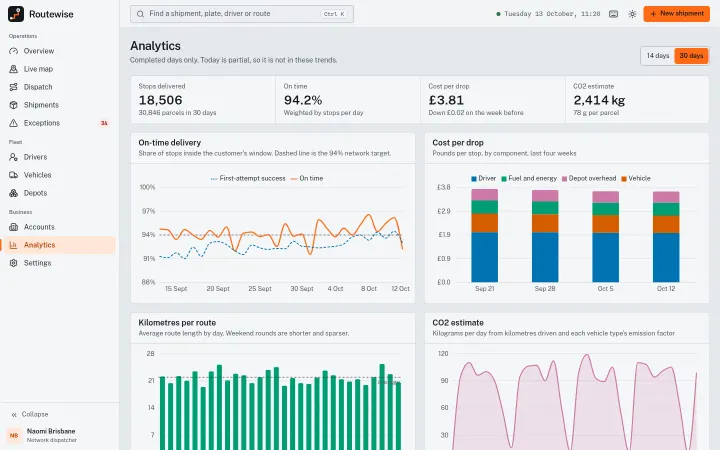Click the search magnifier icon
720x450 pixels.
pyautogui.click(x=140, y=14)
